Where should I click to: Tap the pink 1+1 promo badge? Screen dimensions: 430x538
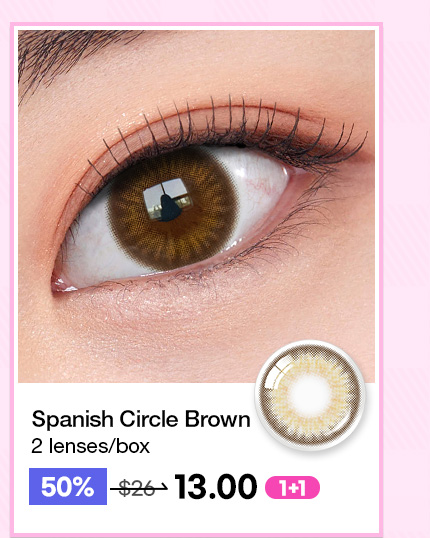pyautogui.click(x=292, y=488)
